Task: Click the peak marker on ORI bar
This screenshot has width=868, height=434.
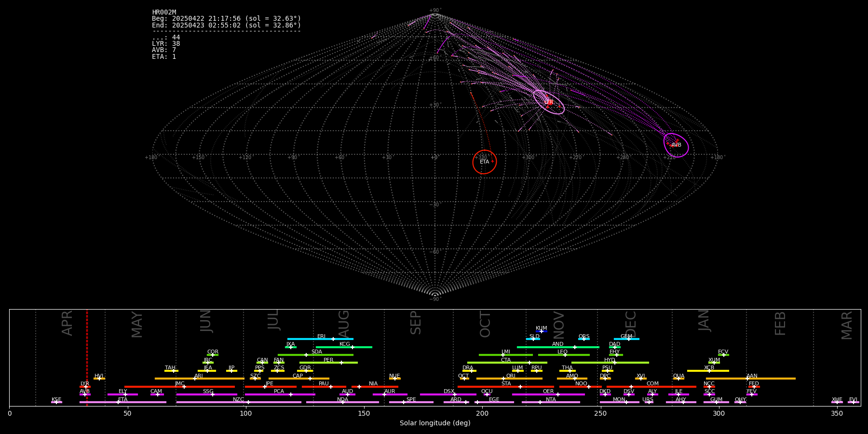Action: 503,379
